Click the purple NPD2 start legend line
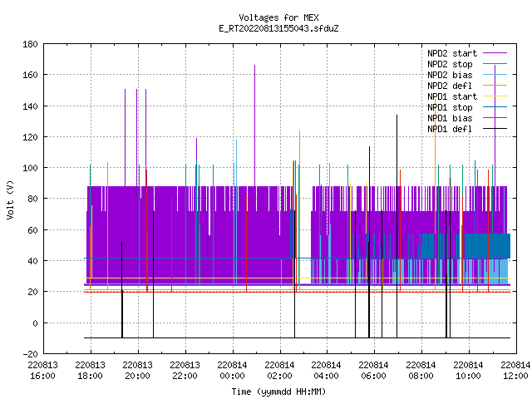This screenshot has height=399, width=532. coord(495,53)
